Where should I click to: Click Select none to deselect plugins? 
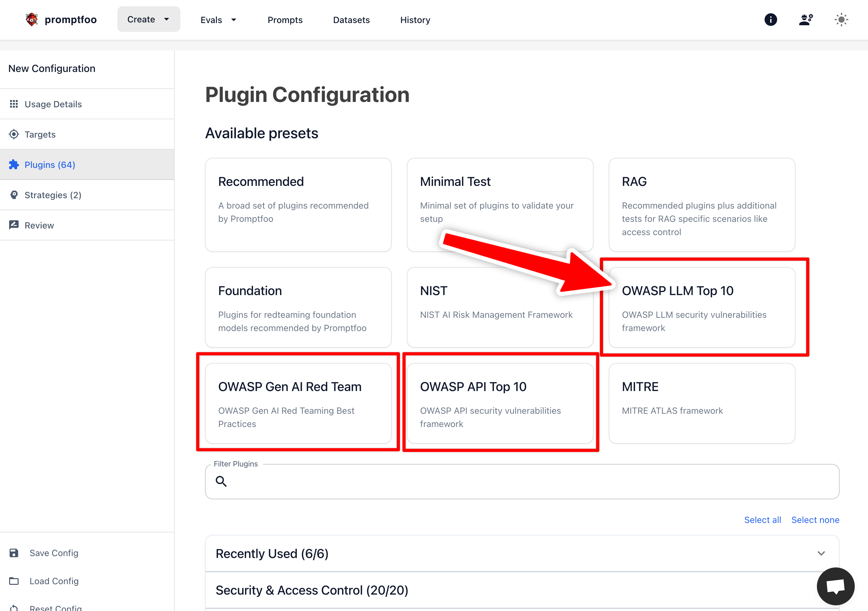click(815, 519)
